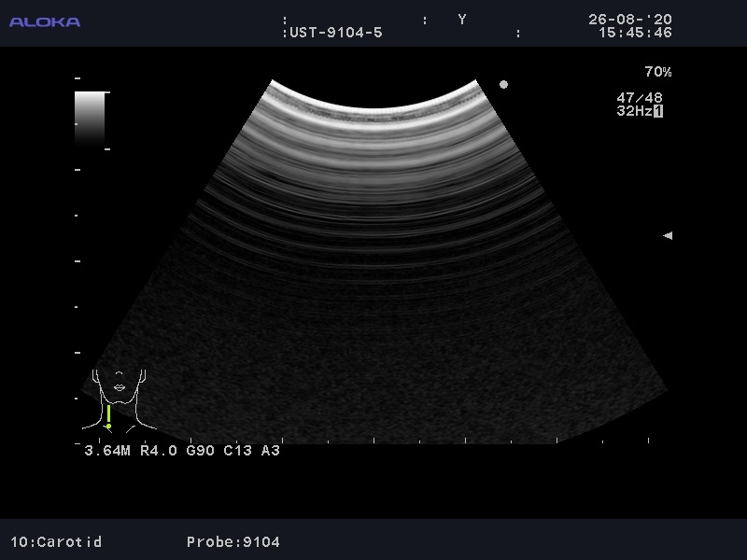Click the 32Hz frame rate readout

click(x=633, y=111)
